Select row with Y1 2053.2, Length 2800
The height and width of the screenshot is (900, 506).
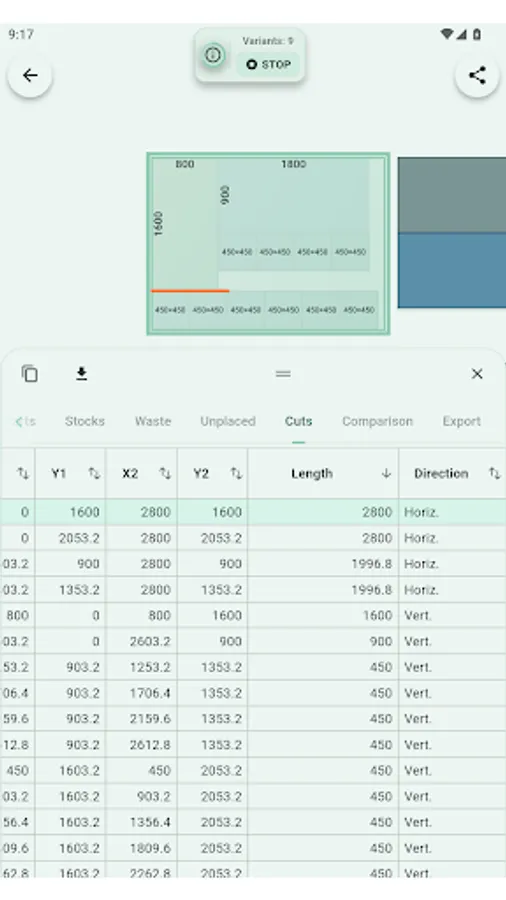(x=253, y=538)
